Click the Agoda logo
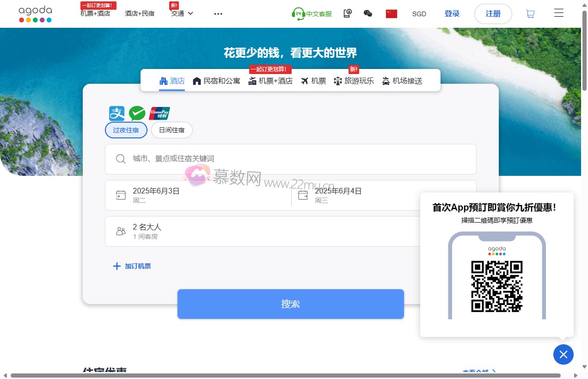This screenshot has height=379, width=588. tap(35, 14)
